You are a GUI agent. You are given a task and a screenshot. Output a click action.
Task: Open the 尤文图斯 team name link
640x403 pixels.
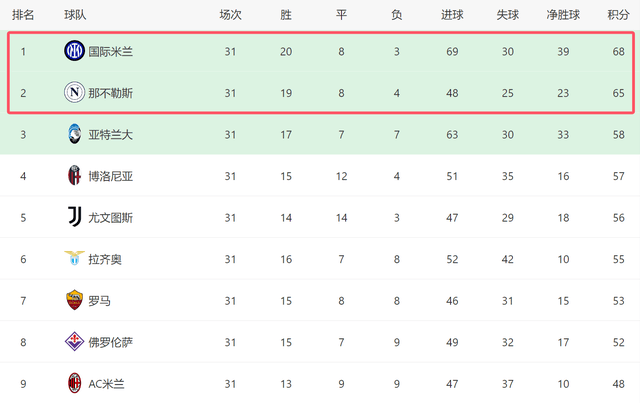110,217
